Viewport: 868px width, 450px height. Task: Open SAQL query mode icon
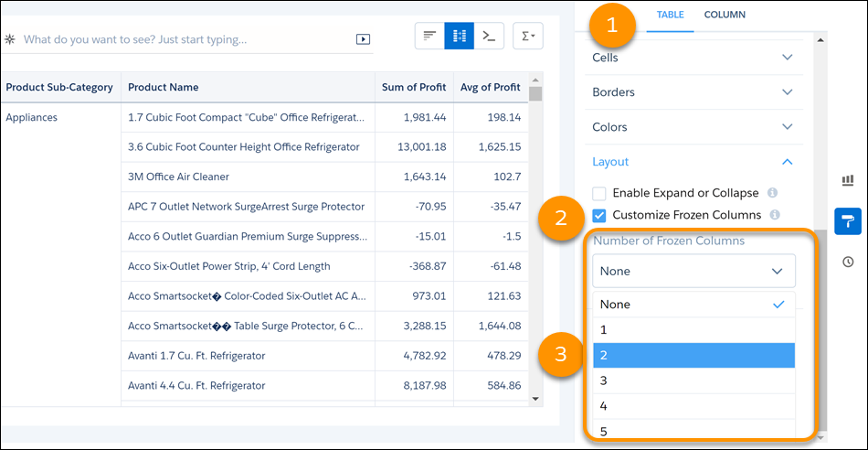pos(489,36)
